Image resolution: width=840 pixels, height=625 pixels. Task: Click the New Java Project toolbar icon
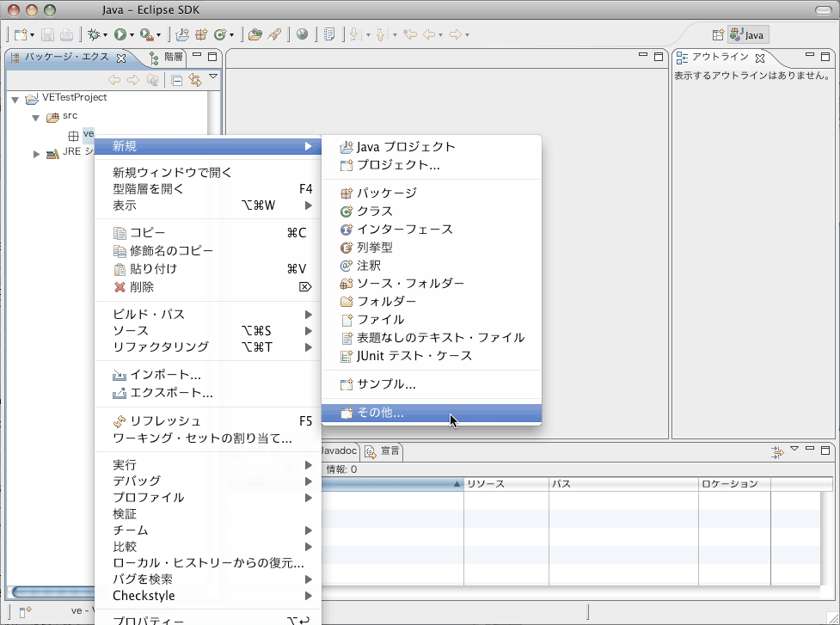tap(182, 34)
